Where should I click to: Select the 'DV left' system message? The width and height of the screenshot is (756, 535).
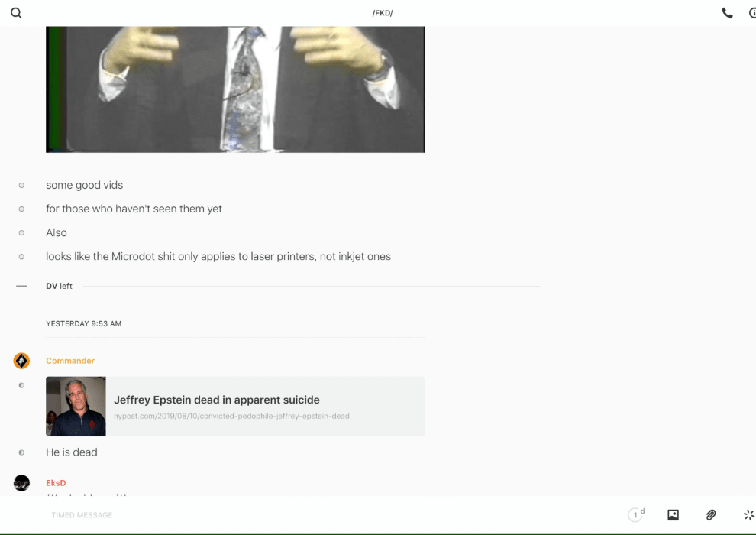[x=60, y=286]
